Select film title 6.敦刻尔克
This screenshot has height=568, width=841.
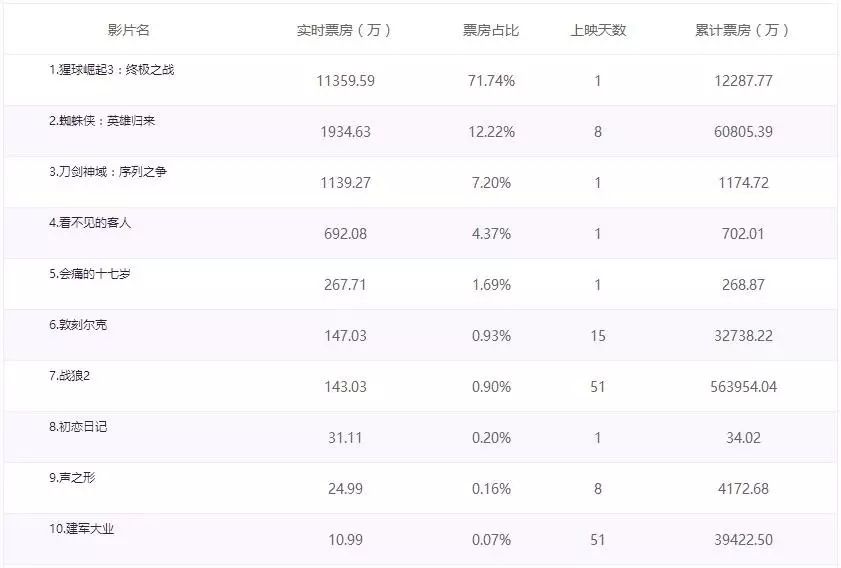(78, 324)
